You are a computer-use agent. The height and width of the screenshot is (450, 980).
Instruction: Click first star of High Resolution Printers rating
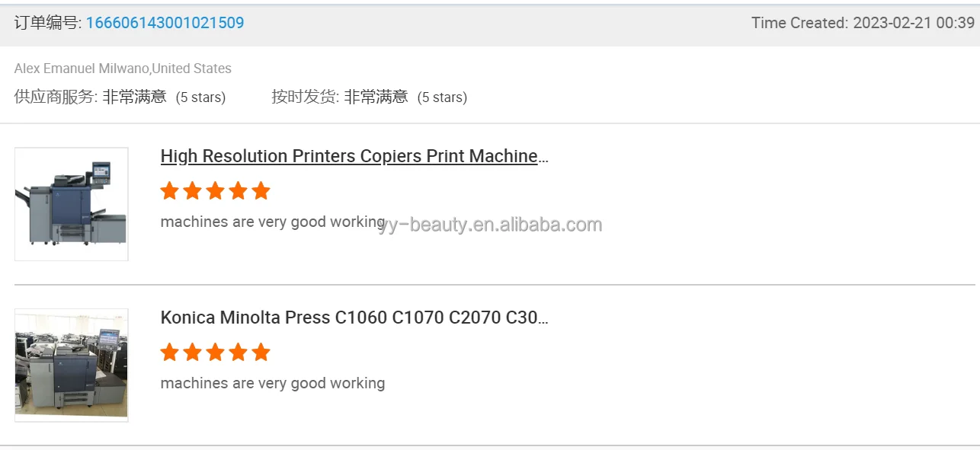pyautogui.click(x=170, y=191)
